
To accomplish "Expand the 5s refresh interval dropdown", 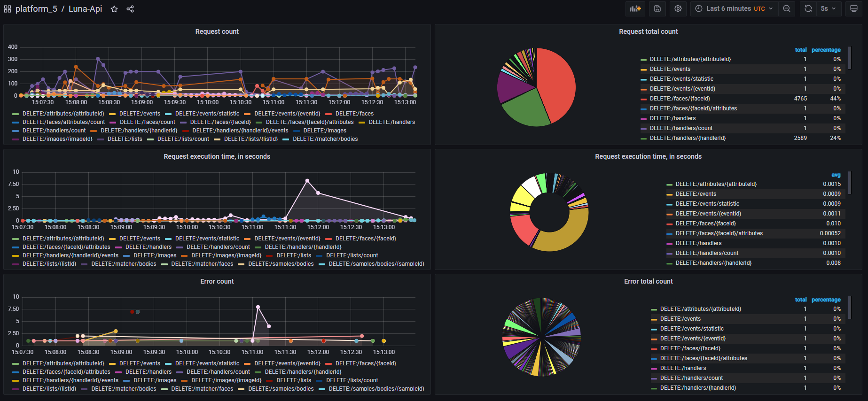I will (828, 8).
